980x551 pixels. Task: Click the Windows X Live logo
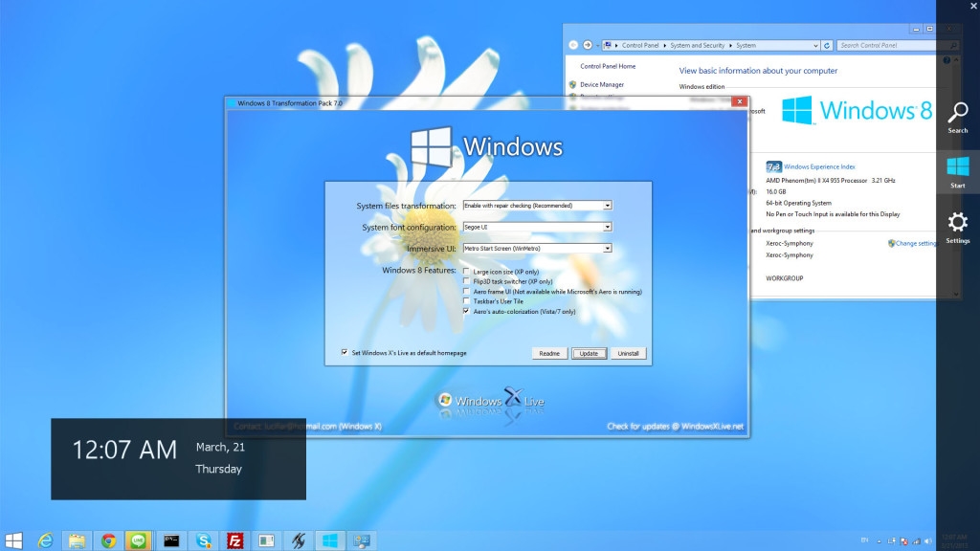pyautogui.click(x=490, y=400)
